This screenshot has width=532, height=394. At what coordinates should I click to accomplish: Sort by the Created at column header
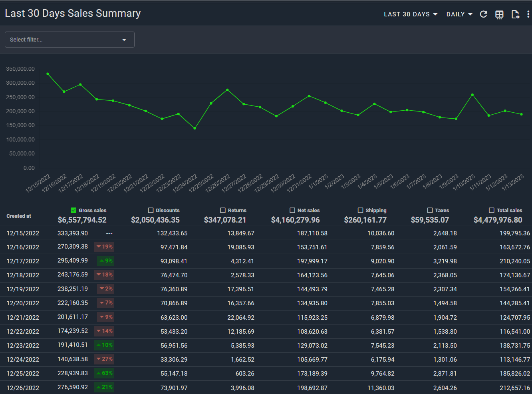(19, 216)
